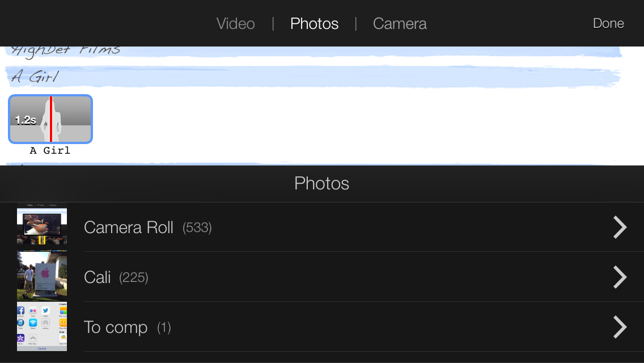
Task: Click the handwritten HighDef Films title row
Action: (x=314, y=52)
